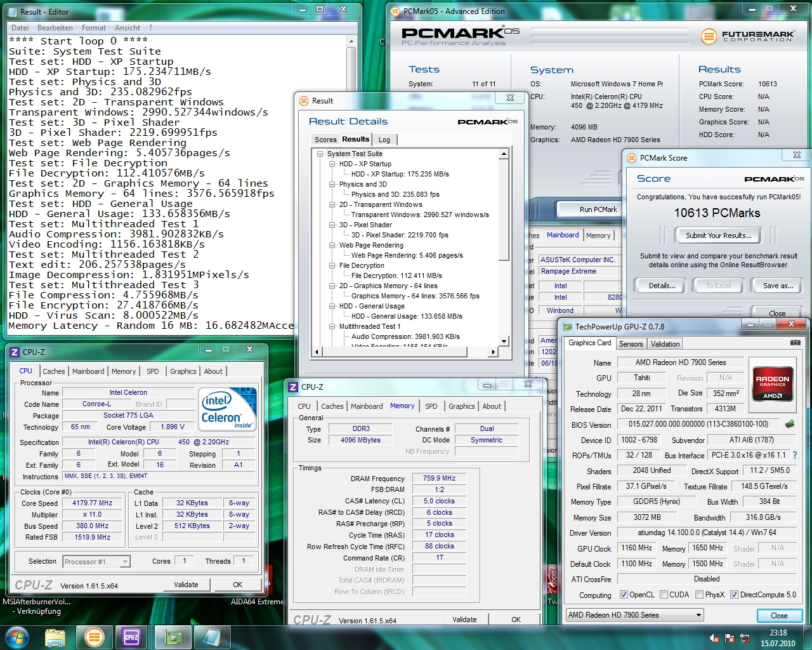Click the Intel Celeron inside logo in CPU-Z
Image resolution: width=812 pixels, height=650 pixels.
pyautogui.click(x=227, y=409)
